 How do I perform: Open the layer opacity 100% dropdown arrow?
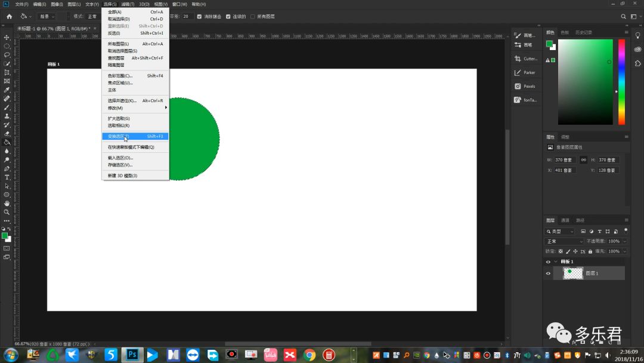625,241
